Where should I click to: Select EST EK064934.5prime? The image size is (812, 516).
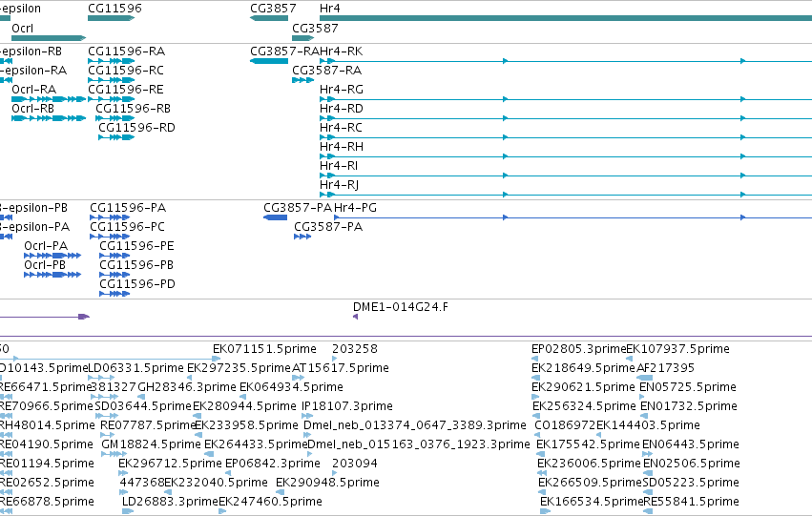[x=242, y=397]
